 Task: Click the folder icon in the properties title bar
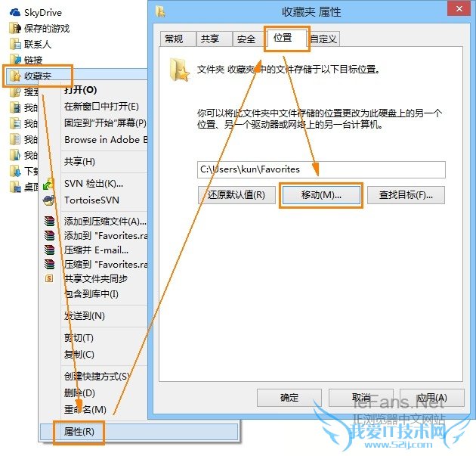tap(160, 11)
